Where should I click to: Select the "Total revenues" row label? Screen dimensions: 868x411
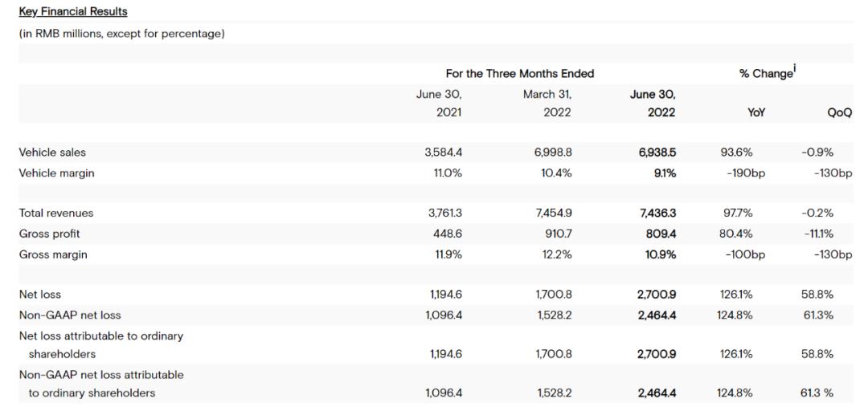click(55, 214)
